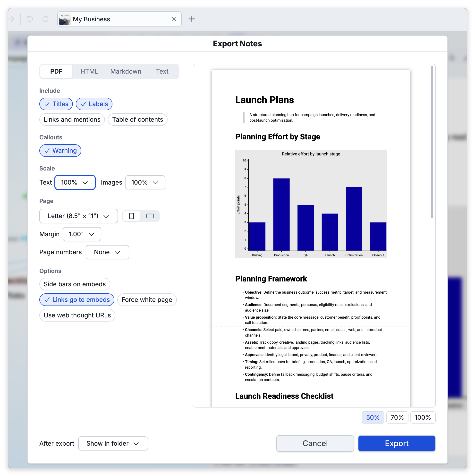Image resolution: width=475 pixels, height=476 pixels.
Task: Toggle the Labels include option
Action: (x=94, y=104)
